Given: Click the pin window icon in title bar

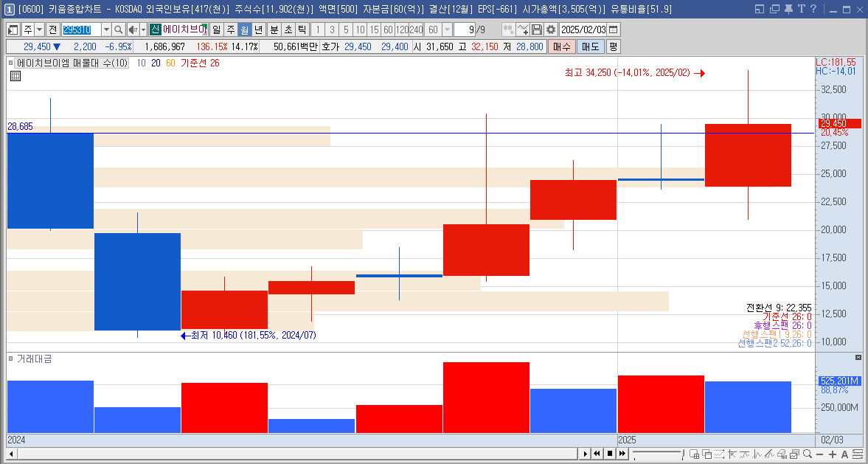Looking at the screenshot, I should coord(788,9).
